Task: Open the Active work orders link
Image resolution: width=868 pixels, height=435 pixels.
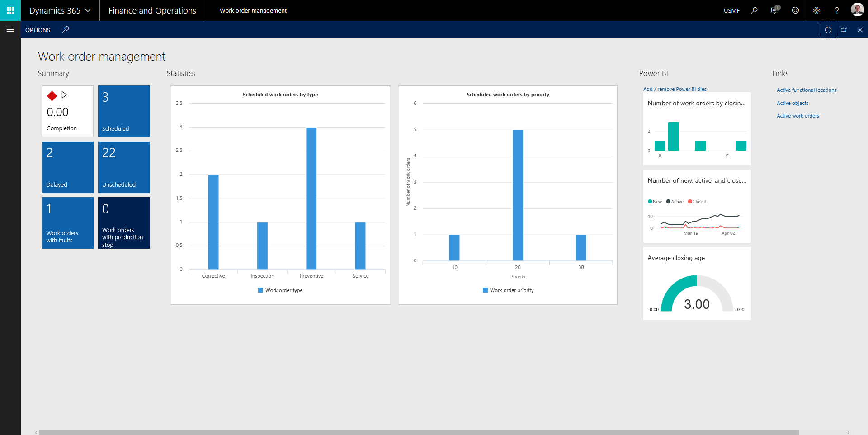Action: tap(797, 116)
